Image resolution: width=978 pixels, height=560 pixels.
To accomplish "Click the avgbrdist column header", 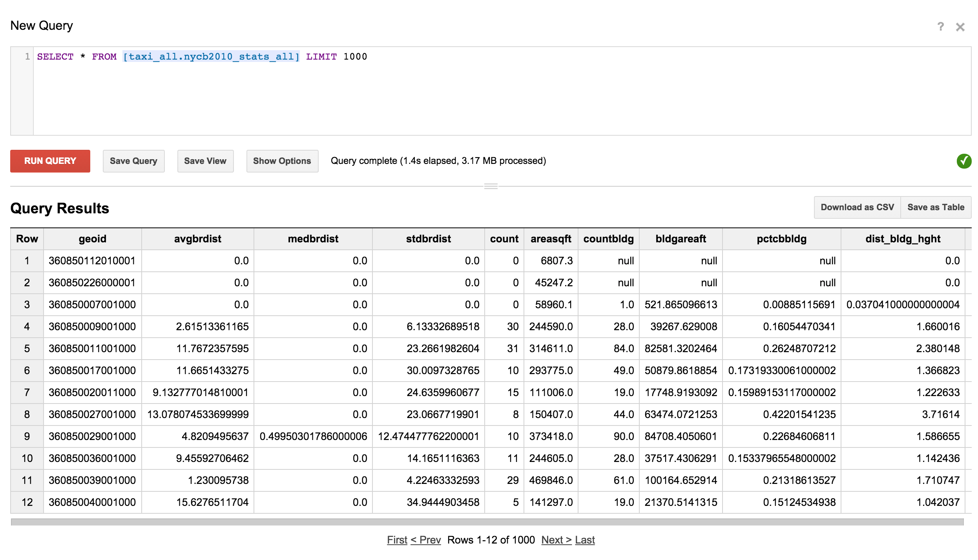I will tap(197, 238).
